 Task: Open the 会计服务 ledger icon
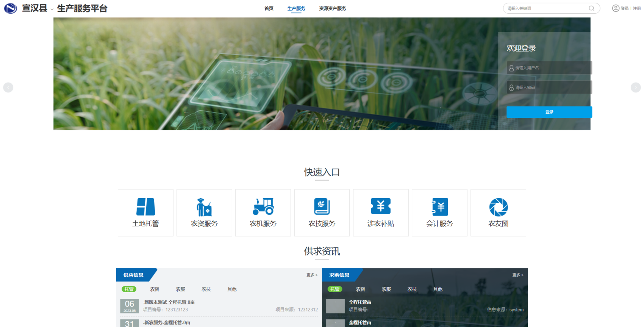tap(439, 207)
